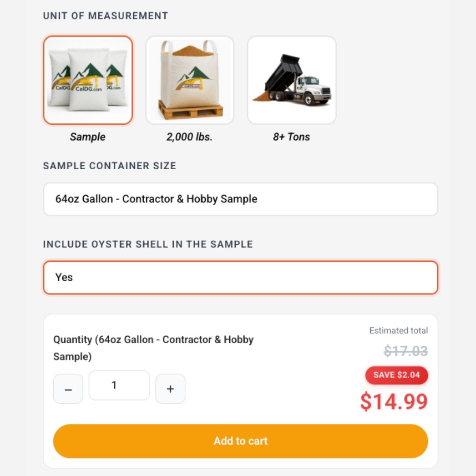Click the Include Oyster Shell heading
The height and width of the screenshot is (476, 476).
148,244
